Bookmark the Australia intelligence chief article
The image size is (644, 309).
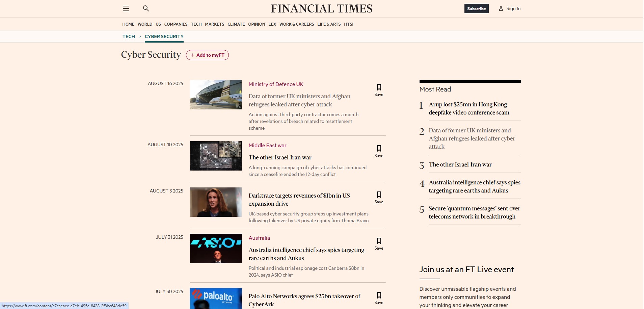(x=379, y=243)
